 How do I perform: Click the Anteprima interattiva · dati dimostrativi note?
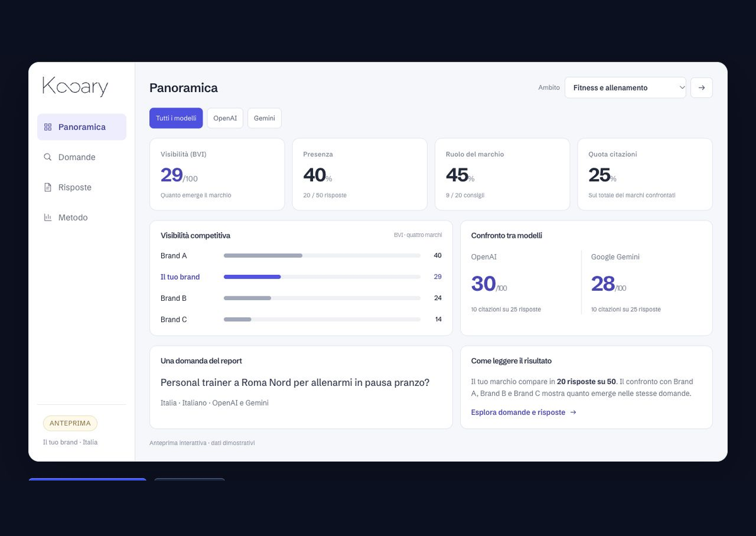202,443
